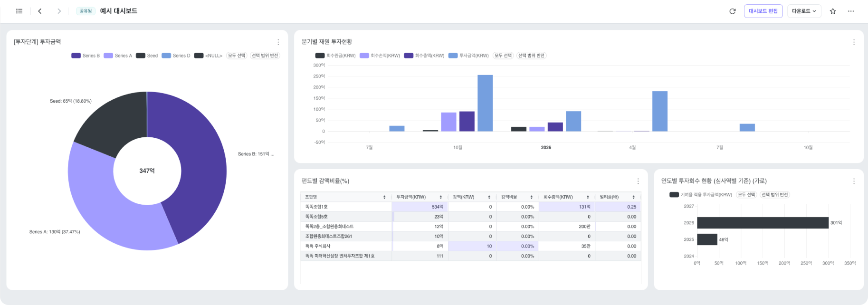Sort table by 조합명 column arrows
868x305 pixels.
click(x=384, y=197)
